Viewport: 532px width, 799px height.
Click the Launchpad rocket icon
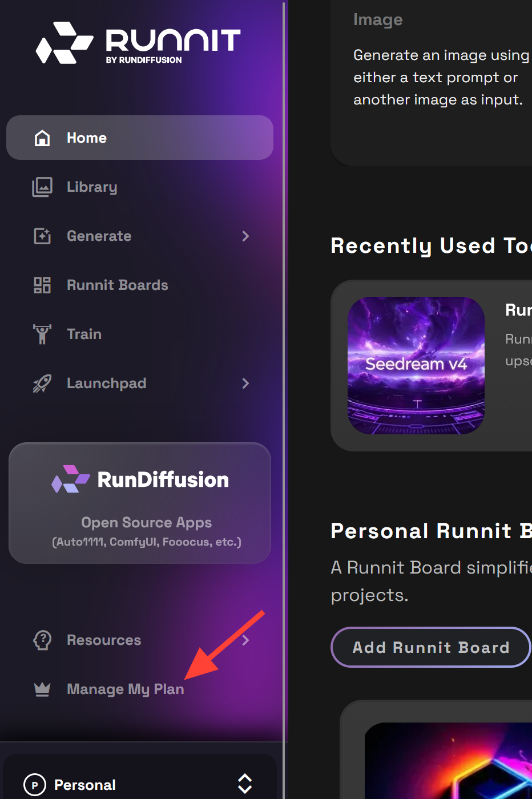click(x=42, y=384)
